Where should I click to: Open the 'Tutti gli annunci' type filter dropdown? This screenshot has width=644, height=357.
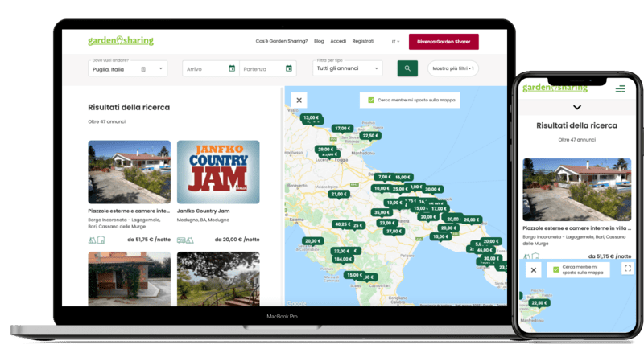coord(348,68)
